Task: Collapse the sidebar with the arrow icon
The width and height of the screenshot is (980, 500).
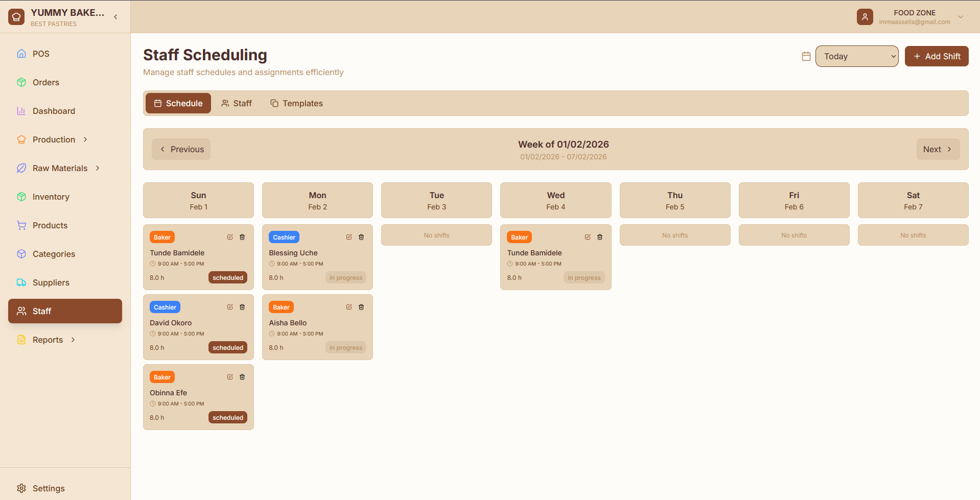Action: (116, 17)
